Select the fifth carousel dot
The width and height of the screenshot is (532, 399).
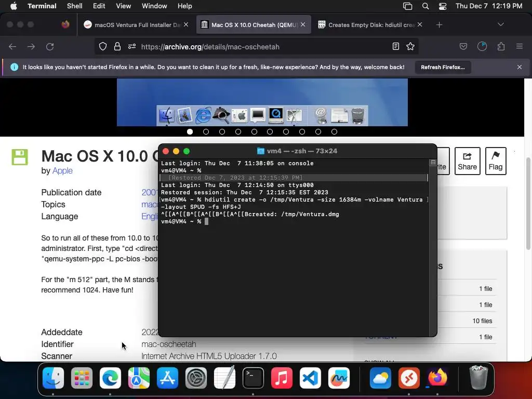pos(254,131)
